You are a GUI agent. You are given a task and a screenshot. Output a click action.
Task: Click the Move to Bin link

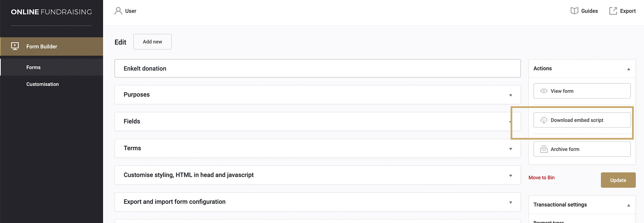pyautogui.click(x=542, y=178)
